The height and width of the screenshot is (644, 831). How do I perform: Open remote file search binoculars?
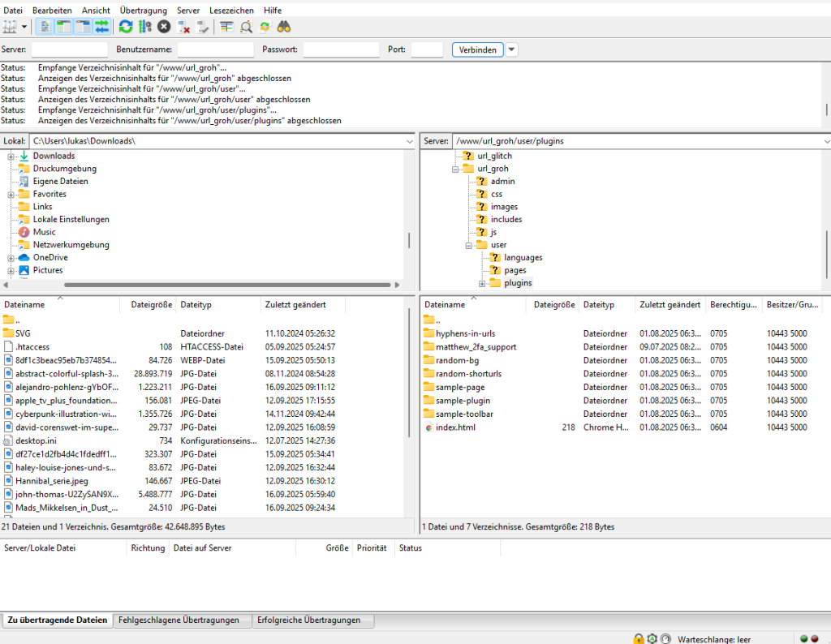pos(284,27)
